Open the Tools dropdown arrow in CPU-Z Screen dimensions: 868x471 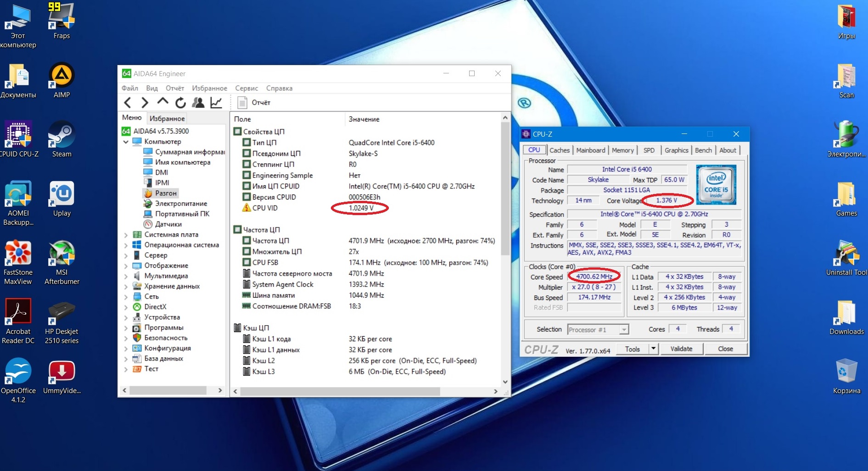(x=653, y=349)
